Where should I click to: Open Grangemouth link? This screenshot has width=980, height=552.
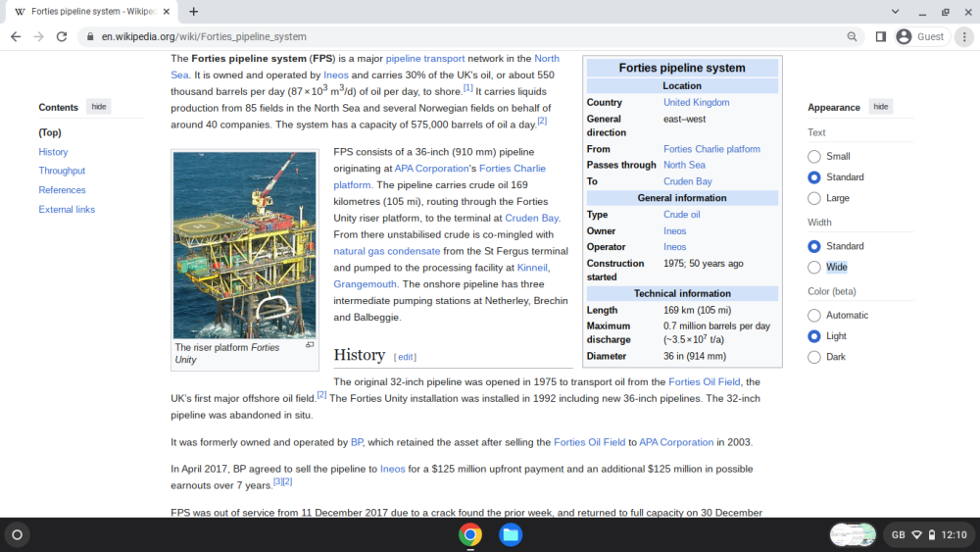point(365,284)
